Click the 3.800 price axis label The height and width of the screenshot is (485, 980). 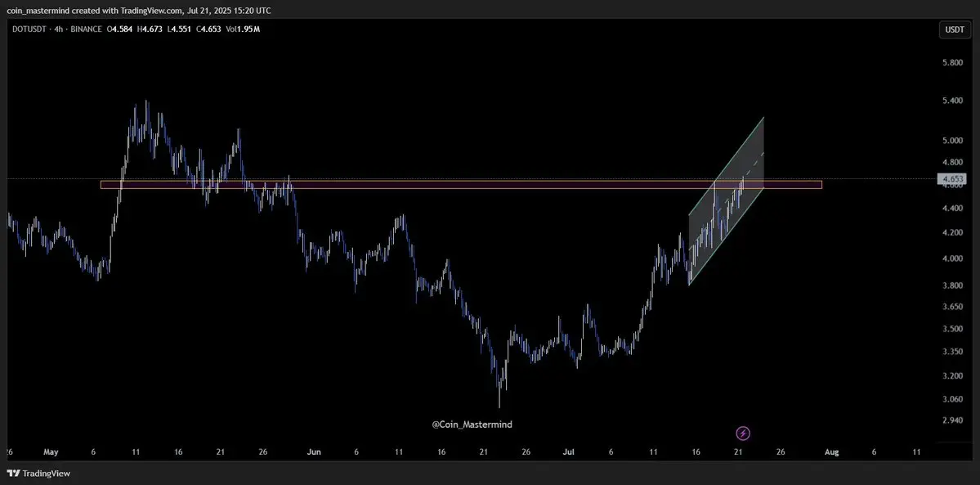pyautogui.click(x=952, y=286)
